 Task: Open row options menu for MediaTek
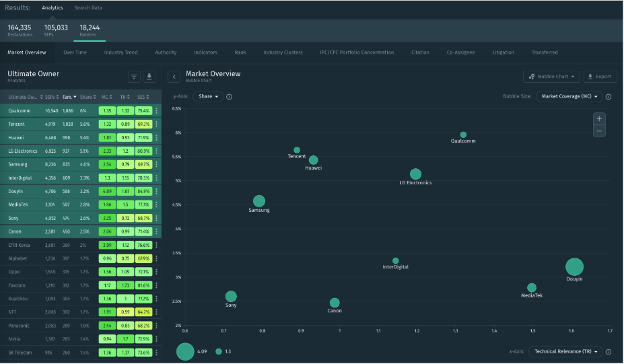(156, 205)
